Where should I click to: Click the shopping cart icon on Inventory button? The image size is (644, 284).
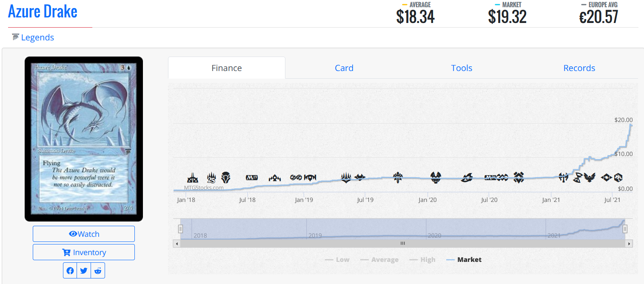(66, 253)
